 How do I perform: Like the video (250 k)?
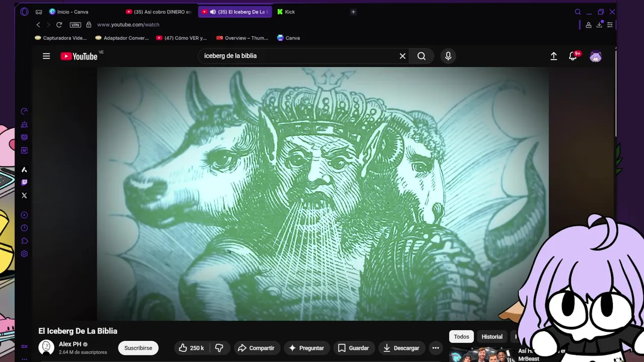pos(192,348)
